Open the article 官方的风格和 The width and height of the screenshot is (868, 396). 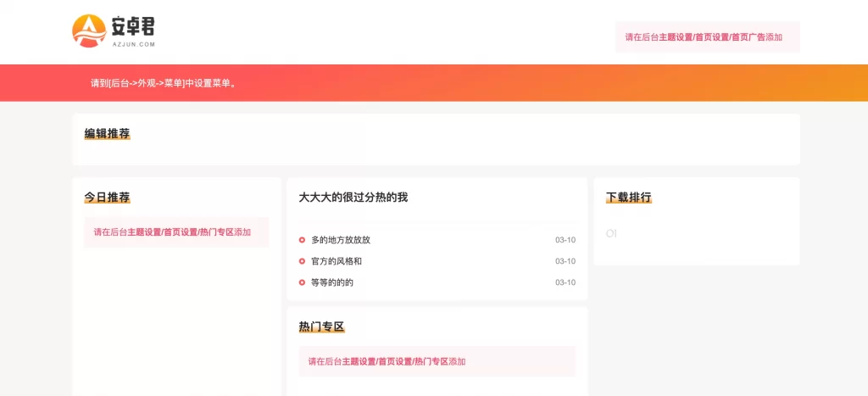coord(336,261)
